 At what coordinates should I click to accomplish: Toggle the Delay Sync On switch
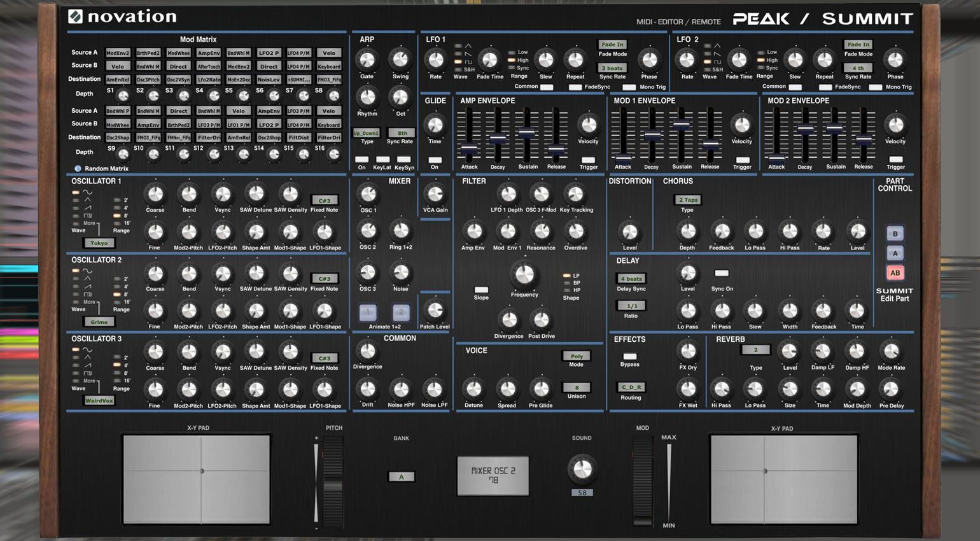[721, 274]
